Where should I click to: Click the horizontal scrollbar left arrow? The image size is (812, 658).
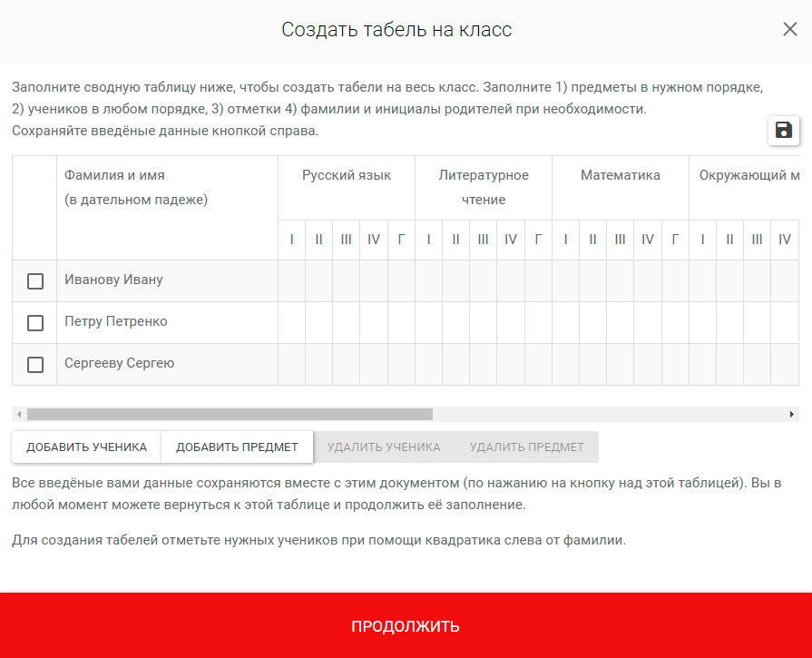19,414
